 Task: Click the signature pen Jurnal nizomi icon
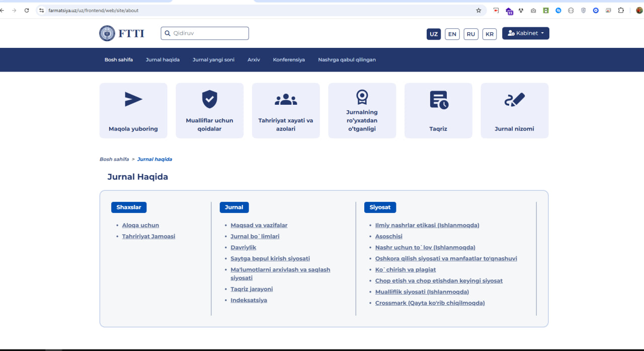(514, 100)
